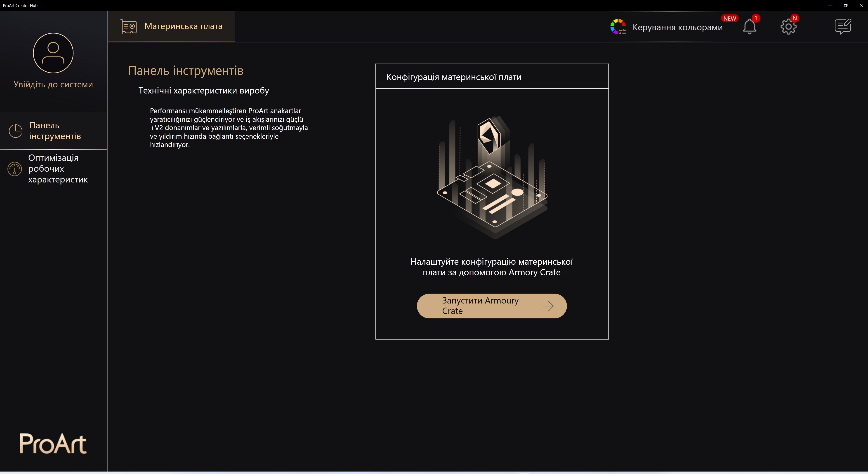This screenshot has width=868, height=474.
Task: Open the settings gear
Action: tap(788, 26)
